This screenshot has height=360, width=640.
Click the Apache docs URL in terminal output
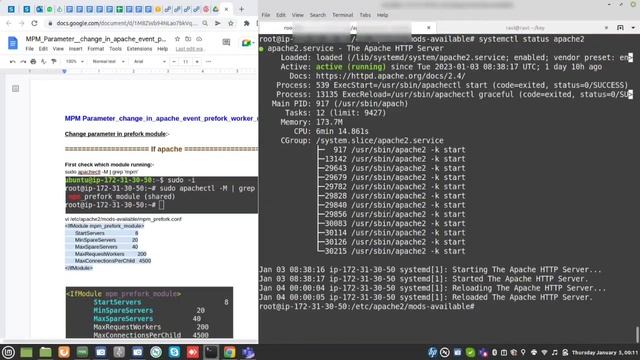pos(390,76)
